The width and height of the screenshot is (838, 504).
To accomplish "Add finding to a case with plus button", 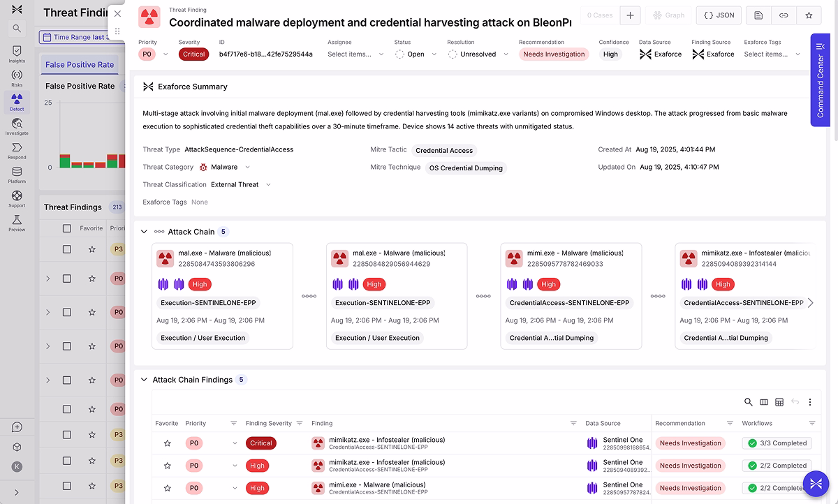I will click(x=630, y=15).
